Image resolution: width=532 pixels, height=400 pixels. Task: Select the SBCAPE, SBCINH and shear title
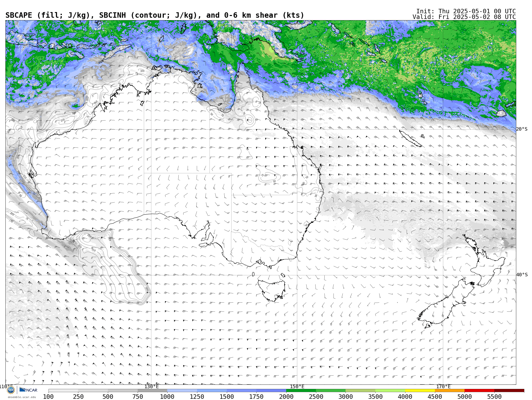pyautogui.click(x=155, y=15)
